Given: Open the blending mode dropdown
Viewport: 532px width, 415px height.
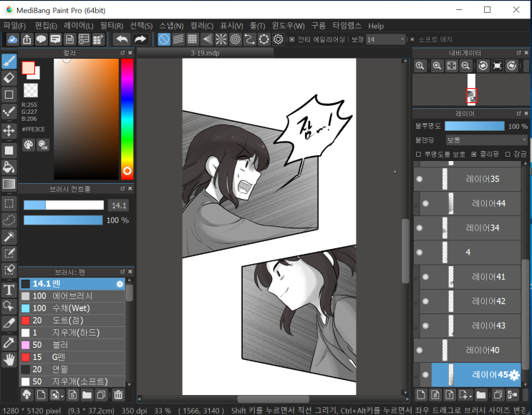Looking at the screenshot, I should pos(487,140).
